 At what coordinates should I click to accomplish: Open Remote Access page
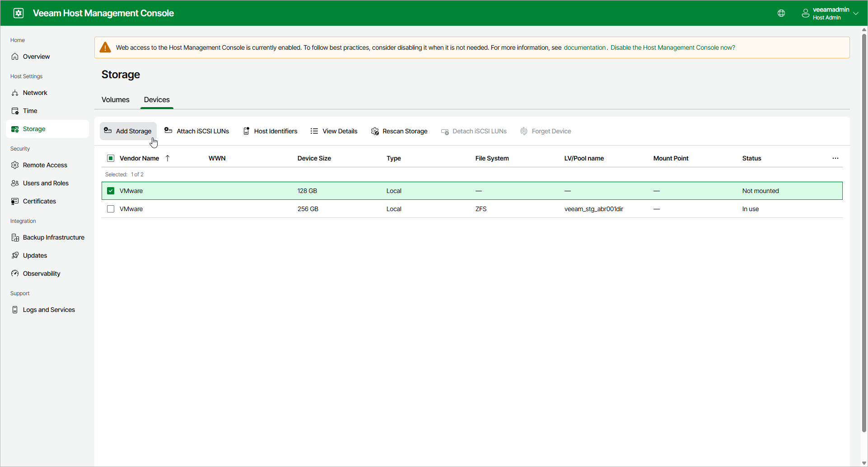45,165
